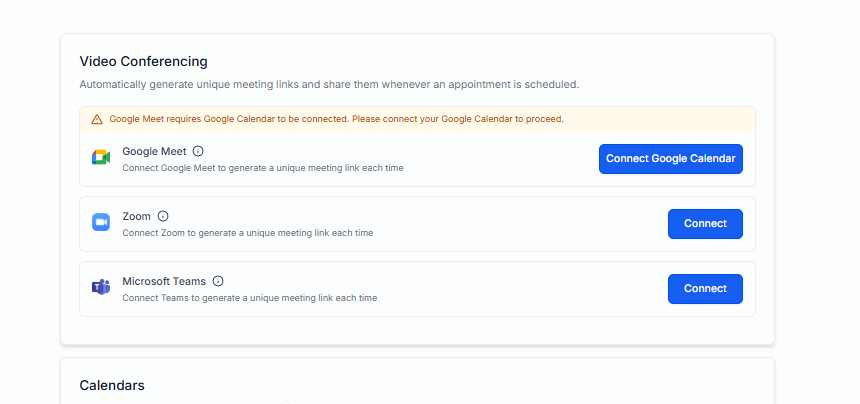Click the Zoom camera logo icon
The width and height of the screenshot is (860, 404).
pos(100,223)
